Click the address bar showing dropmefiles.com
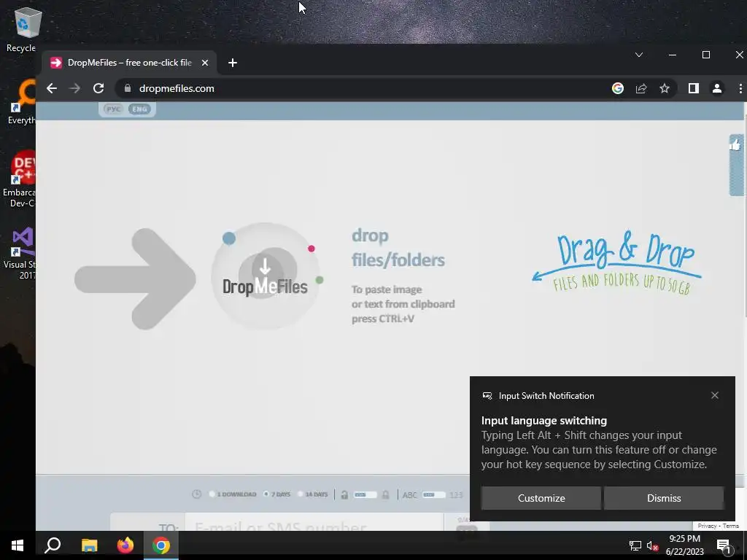This screenshot has width=747, height=560. (x=362, y=88)
